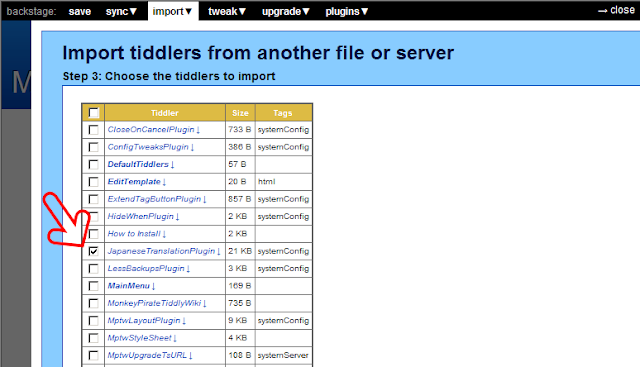Select the MonkeyPirateTiddlyWiki checkbox
640x367 pixels.
point(93,303)
